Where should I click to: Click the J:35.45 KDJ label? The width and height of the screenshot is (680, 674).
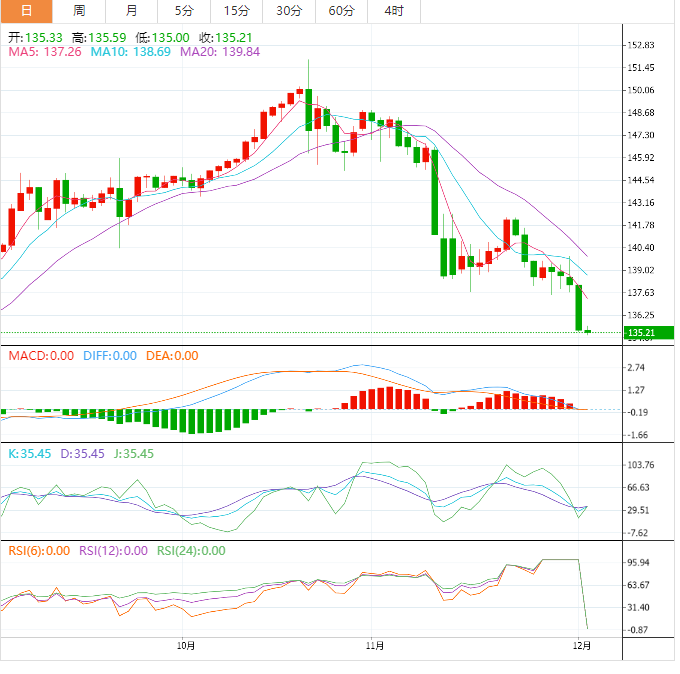(134, 454)
